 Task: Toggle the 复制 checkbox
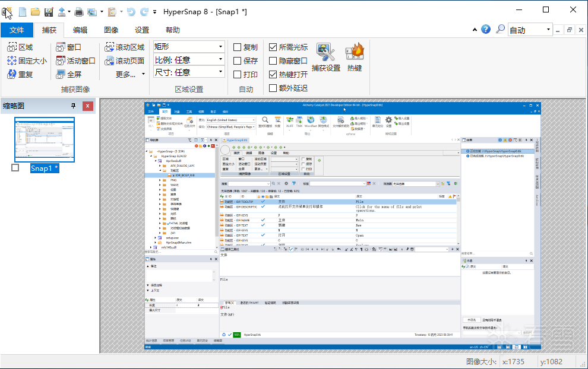pyautogui.click(x=237, y=47)
